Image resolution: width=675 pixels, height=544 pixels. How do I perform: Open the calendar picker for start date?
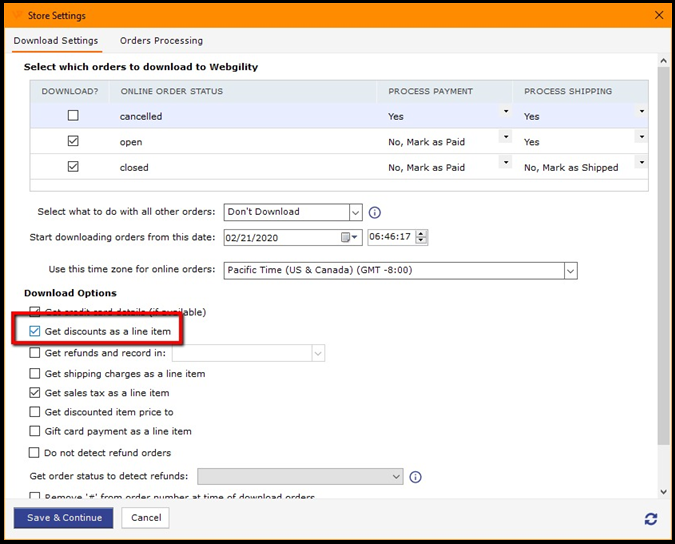click(349, 238)
